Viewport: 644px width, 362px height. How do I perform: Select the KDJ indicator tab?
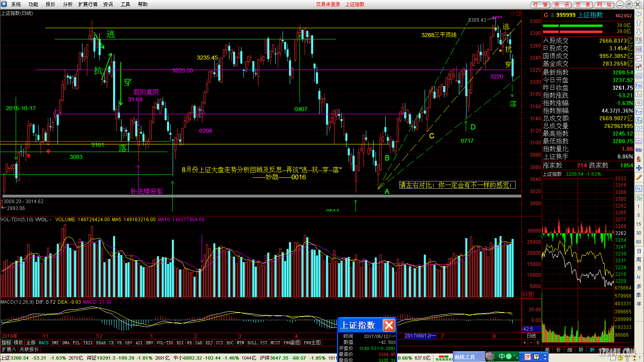pos(209,343)
